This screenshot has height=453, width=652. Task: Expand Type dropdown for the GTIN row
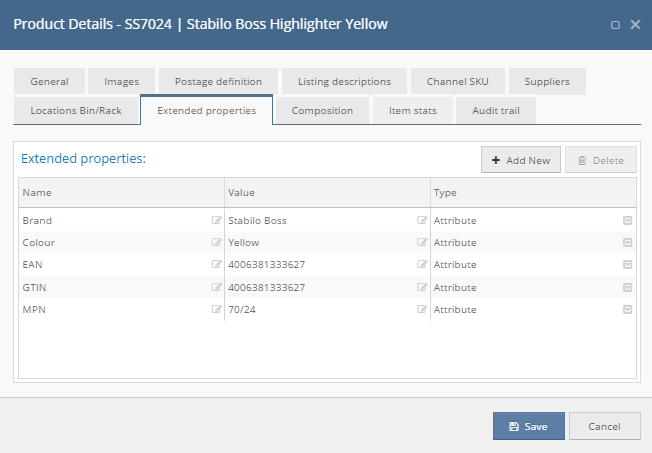point(627,287)
